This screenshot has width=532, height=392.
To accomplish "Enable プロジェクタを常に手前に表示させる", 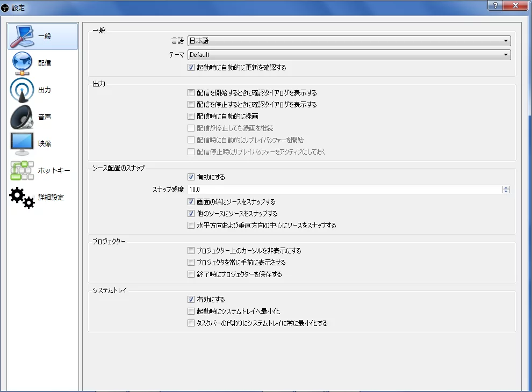I will (191, 263).
